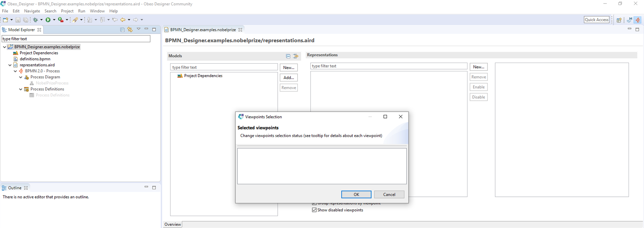This screenshot has width=644, height=228.
Task: Click the New wizard toolbar icon
Action: [5, 20]
